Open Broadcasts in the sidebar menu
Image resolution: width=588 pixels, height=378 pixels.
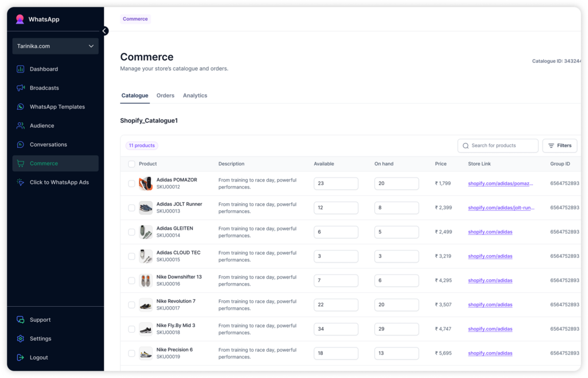tap(56, 88)
